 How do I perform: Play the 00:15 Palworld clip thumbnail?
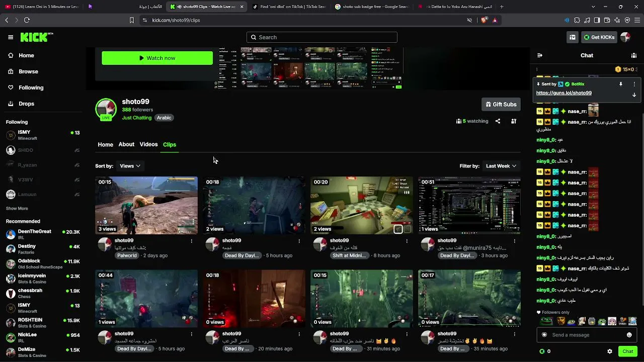[146, 205]
